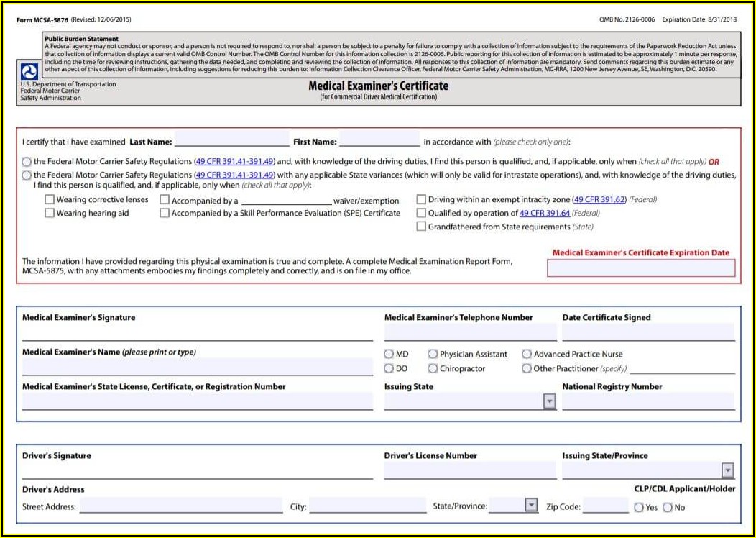This screenshot has height=538, width=756.
Task: Open the address State/Province dropdown
Action: point(531,505)
